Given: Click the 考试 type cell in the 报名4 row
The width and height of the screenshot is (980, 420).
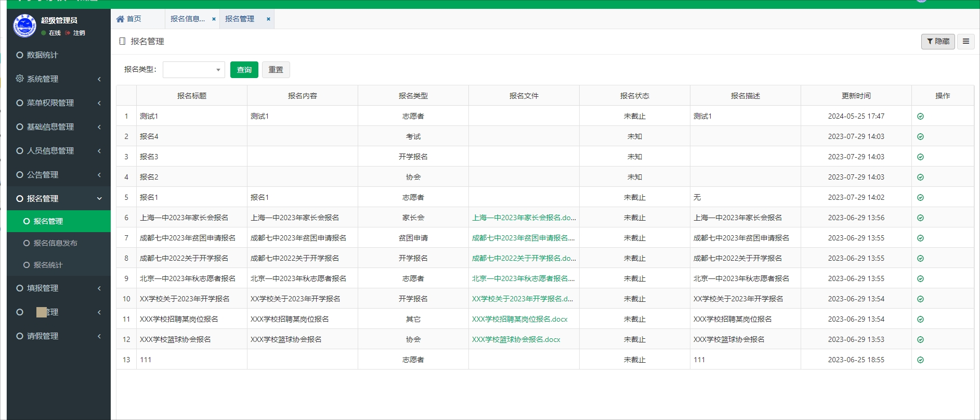Looking at the screenshot, I should pos(413,136).
